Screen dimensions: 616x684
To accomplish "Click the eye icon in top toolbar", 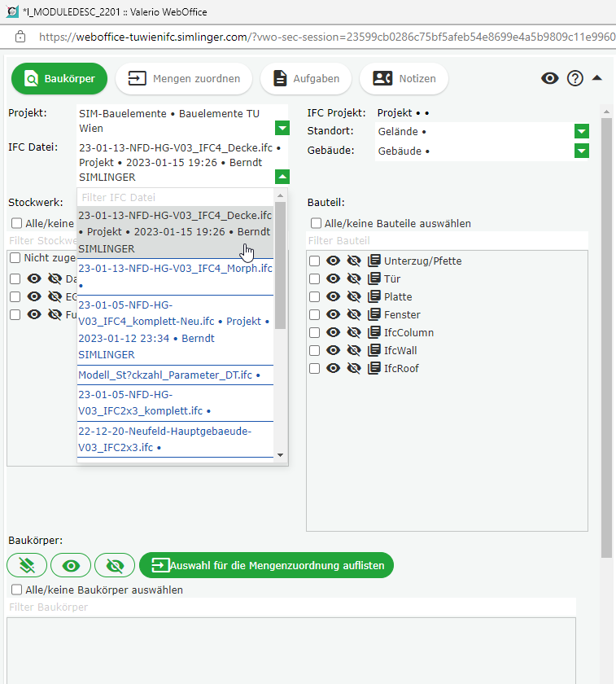I will tap(550, 78).
